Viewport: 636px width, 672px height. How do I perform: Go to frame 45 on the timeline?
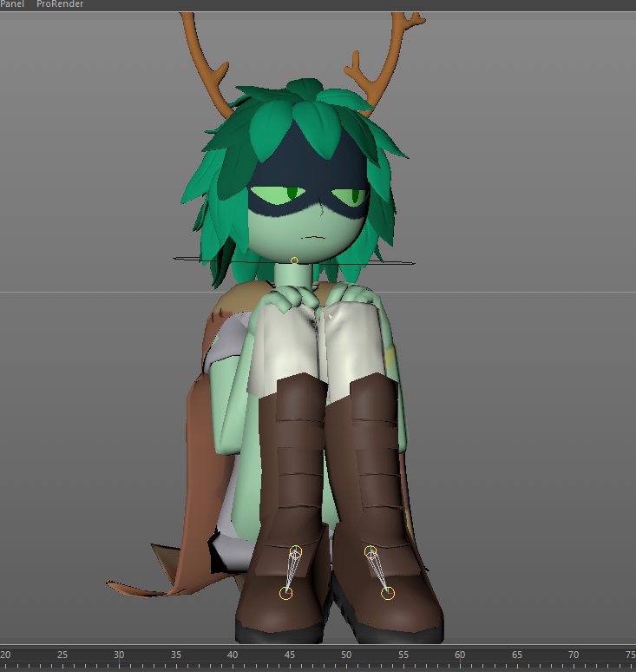click(290, 655)
